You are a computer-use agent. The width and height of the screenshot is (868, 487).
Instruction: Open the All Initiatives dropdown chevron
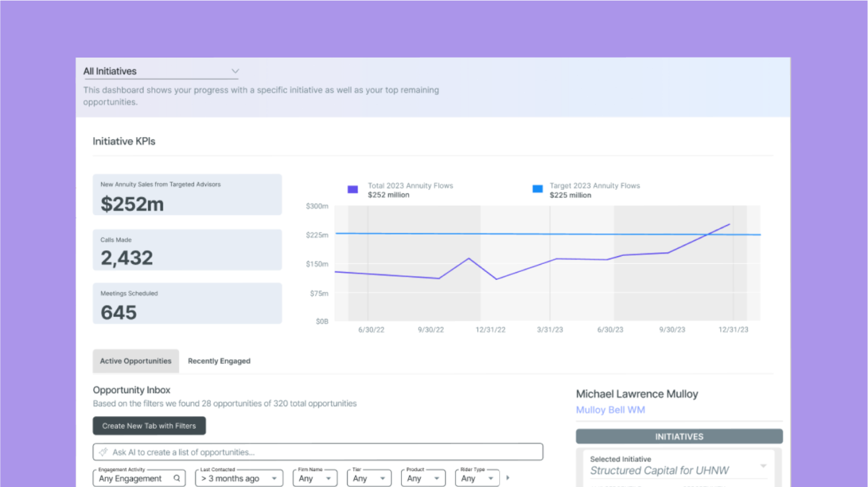tap(235, 71)
